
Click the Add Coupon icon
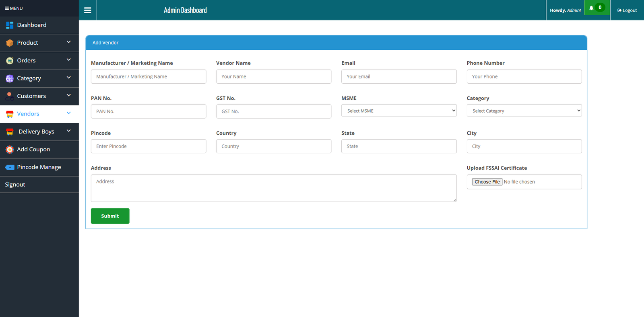[10, 150]
